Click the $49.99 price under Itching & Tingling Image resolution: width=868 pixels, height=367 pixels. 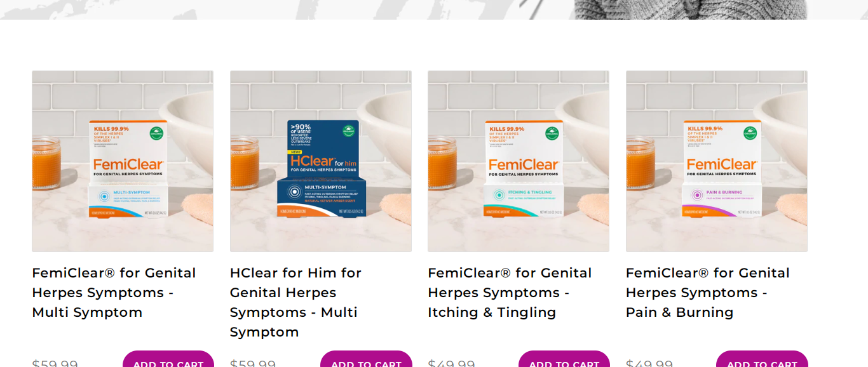pos(451,363)
